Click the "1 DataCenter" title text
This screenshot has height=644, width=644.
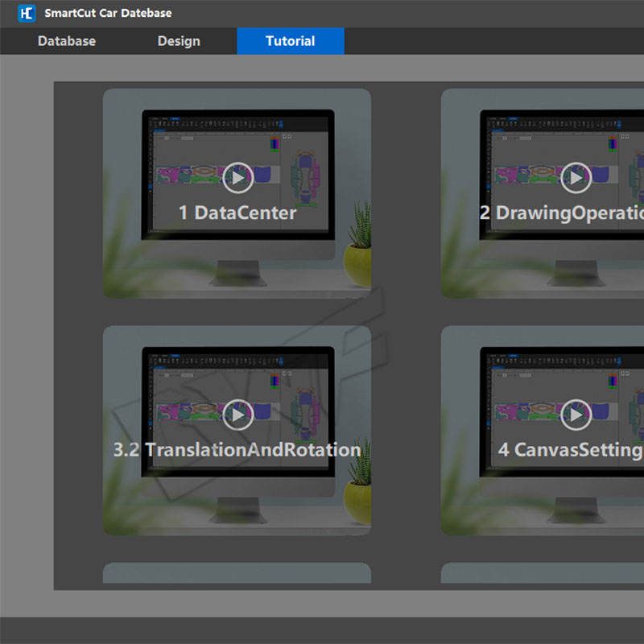click(237, 213)
